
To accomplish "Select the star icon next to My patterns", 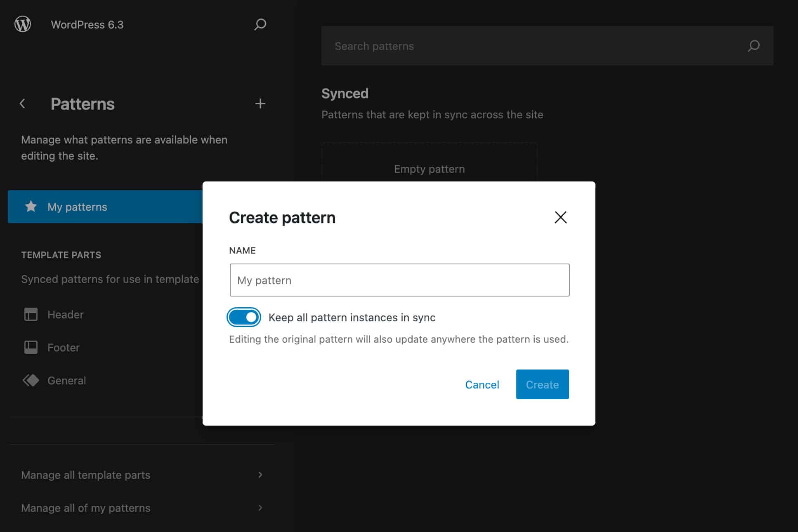I will point(31,207).
